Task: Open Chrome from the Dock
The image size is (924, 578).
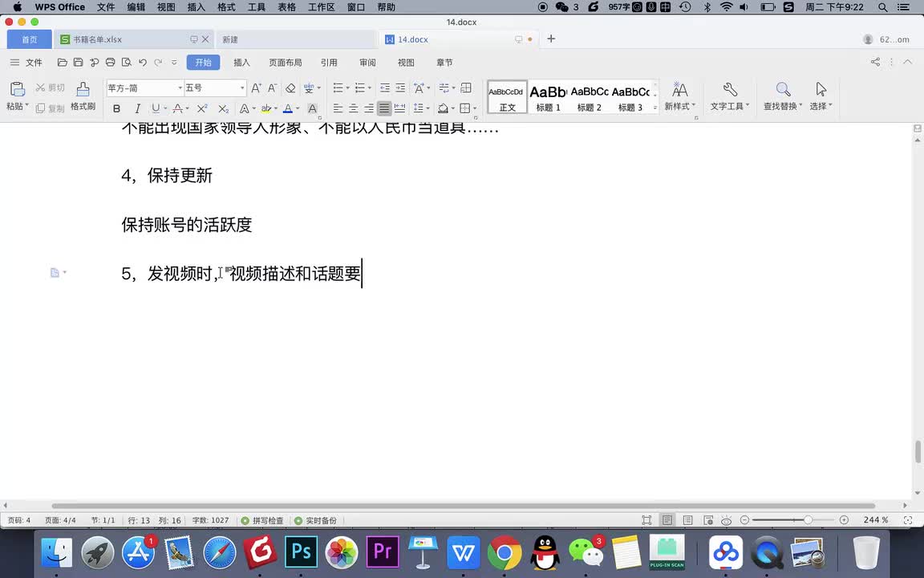Action: tap(505, 552)
